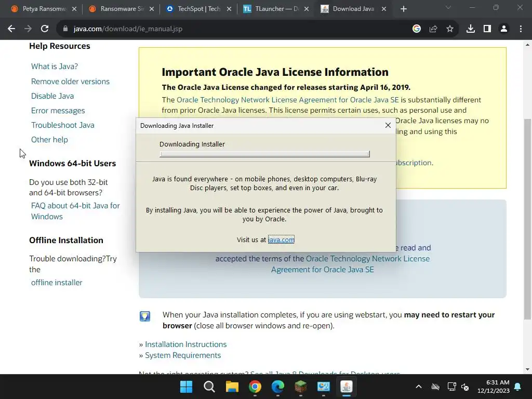The image size is (532, 399).
Task: Open Oracle Technology Network License Agreement link in yellow box
Action: pyautogui.click(x=288, y=100)
